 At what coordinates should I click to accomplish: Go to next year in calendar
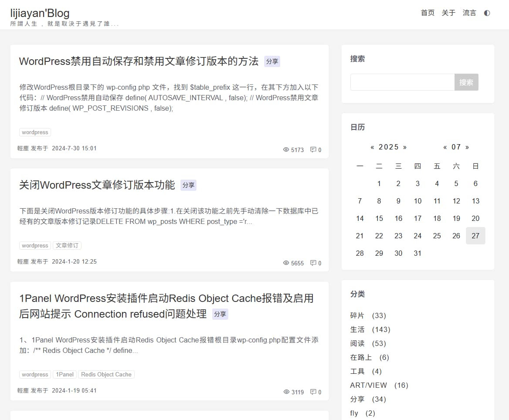[406, 147]
